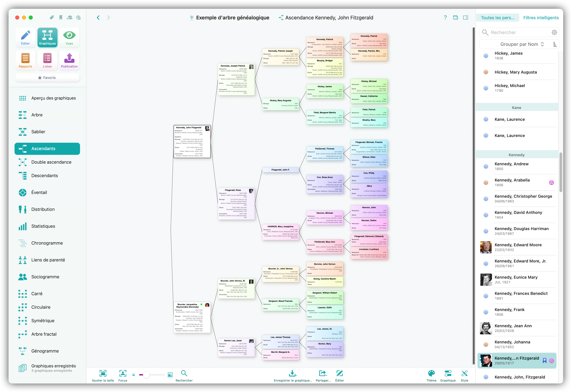Click the person list scrollbar
The image size is (572, 392).
point(561,172)
